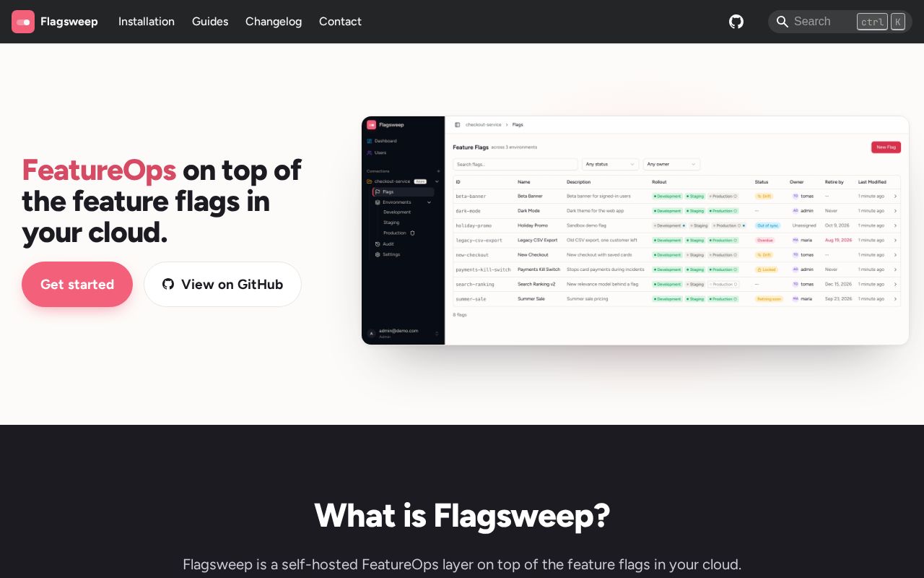The height and width of the screenshot is (578, 924).
Task: Click the Flagsweep logo icon in the top navbar
Action: coord(23,22)
